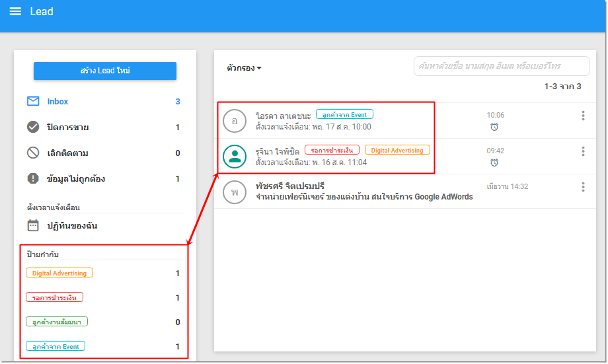
Task: Filter by ลูกค้าจาก Event tag in sidebar
Action: pyautogui.click(x=56, y=346)
